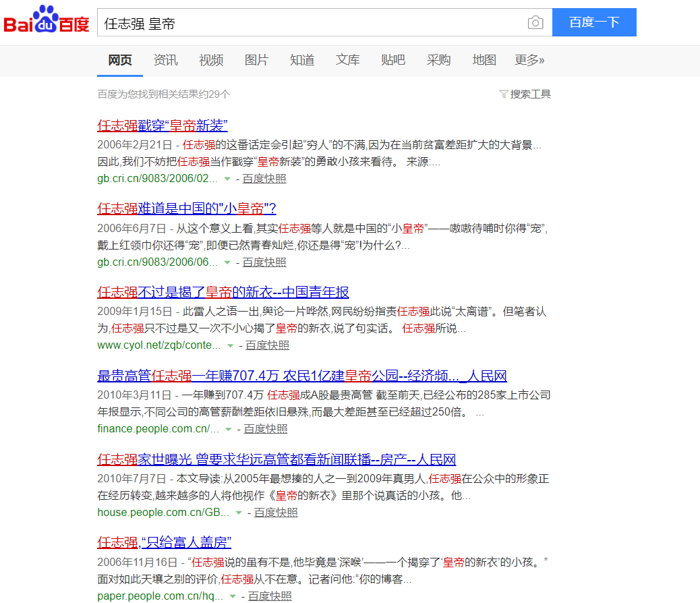Image resolution: width=700 pixels, height=603 pixels.
Task: Open result 任志强难道是中国的"小皇帝"?
Action: pyautogui.click(x=187, y=208)
